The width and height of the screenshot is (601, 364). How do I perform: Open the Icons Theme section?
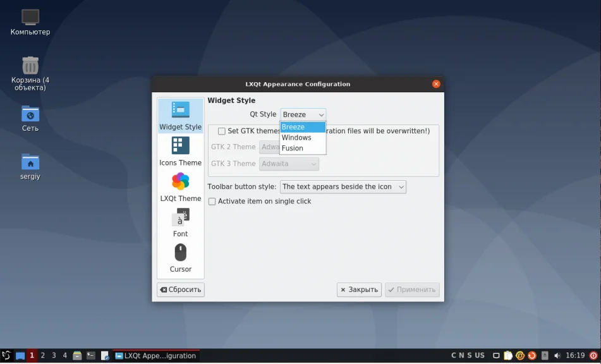pyautogui.click(x=180, y=151)
